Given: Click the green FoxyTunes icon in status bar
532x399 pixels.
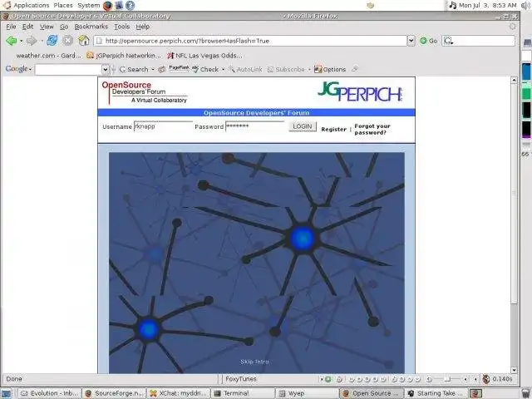Looking at the screenshot, I should (x=328, y=379).
